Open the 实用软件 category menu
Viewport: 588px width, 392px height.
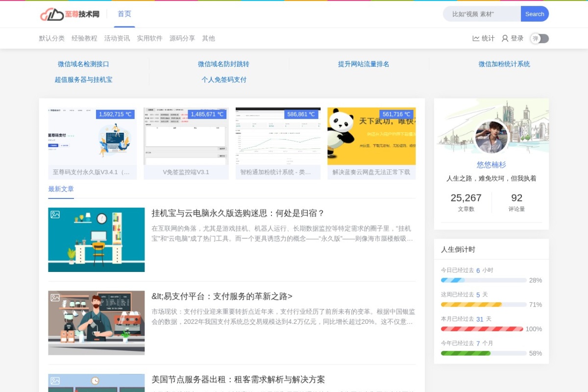149,38
